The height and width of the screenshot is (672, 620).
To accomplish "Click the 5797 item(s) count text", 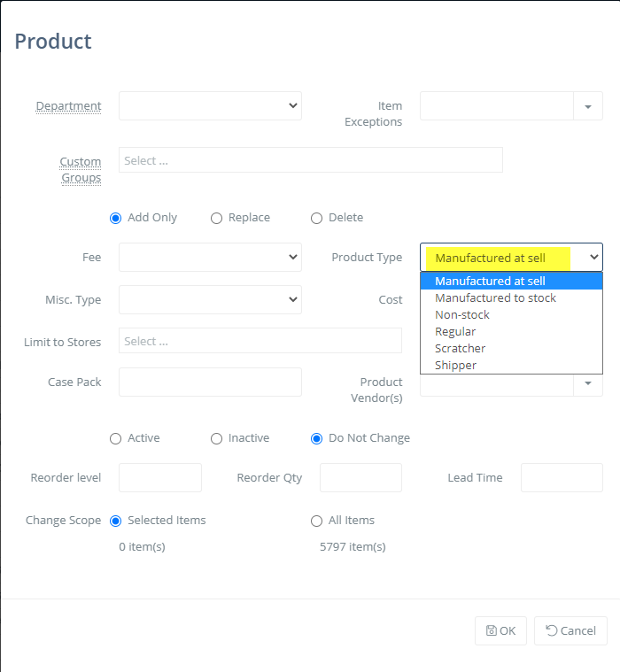I will [x=353, y=547].
